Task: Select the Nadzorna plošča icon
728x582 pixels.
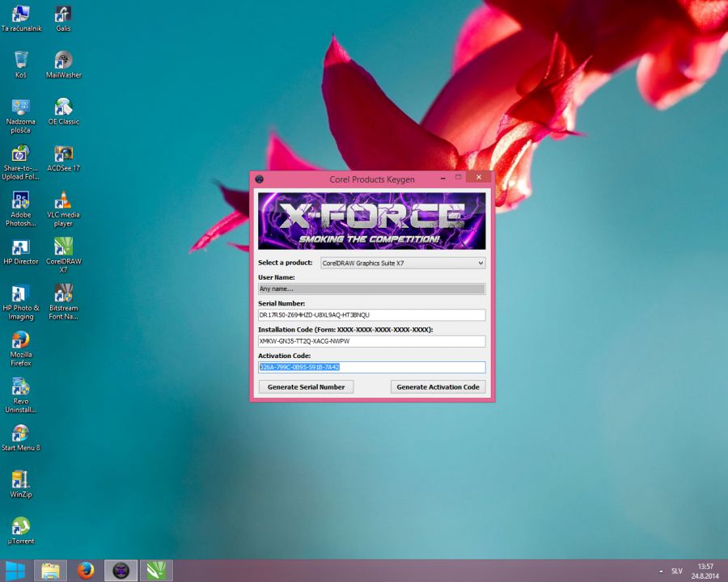Action: pos(21,116)
